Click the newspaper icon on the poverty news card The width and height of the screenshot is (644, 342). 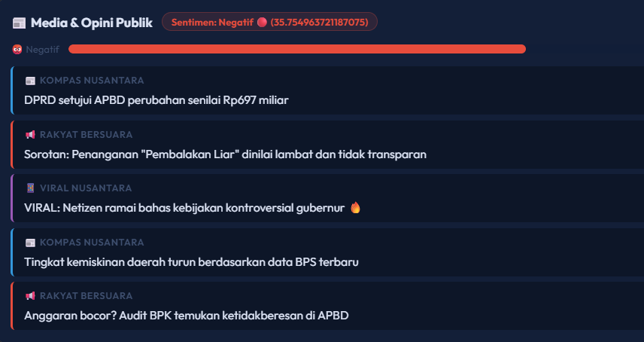click(x=30, y=243)
